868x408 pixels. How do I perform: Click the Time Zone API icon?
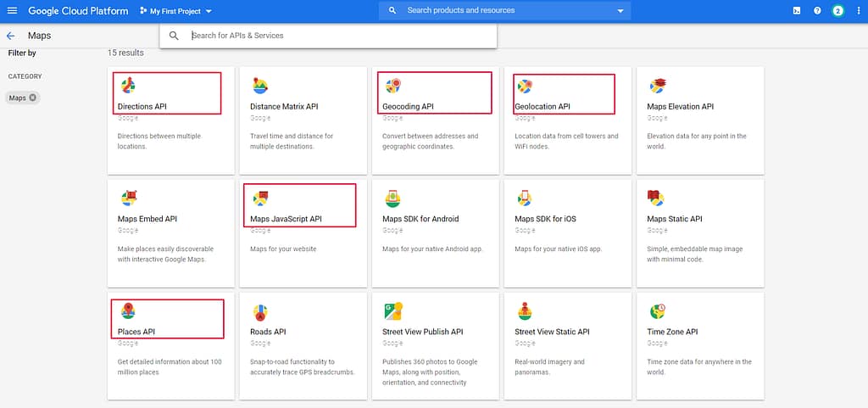656,310
